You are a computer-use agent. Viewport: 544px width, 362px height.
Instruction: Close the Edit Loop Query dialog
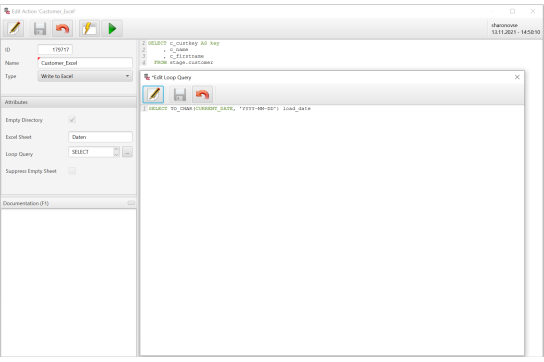(x=517, y=77)
